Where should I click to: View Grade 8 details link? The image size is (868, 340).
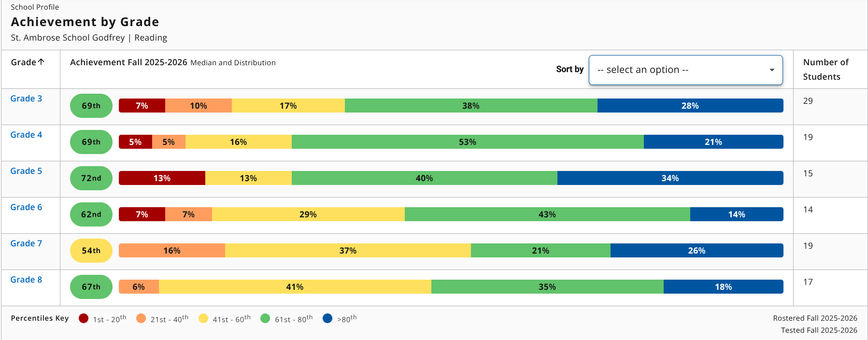26,280
